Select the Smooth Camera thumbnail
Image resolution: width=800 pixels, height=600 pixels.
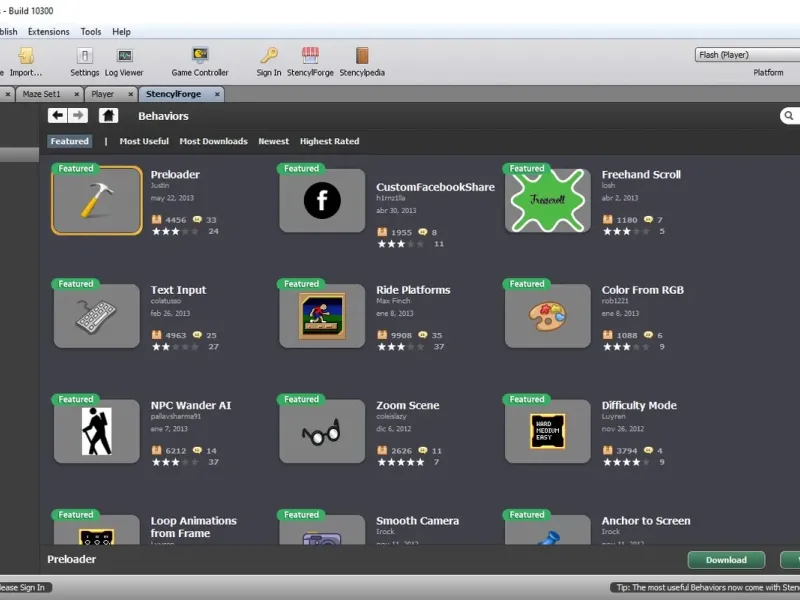point(322,531)
